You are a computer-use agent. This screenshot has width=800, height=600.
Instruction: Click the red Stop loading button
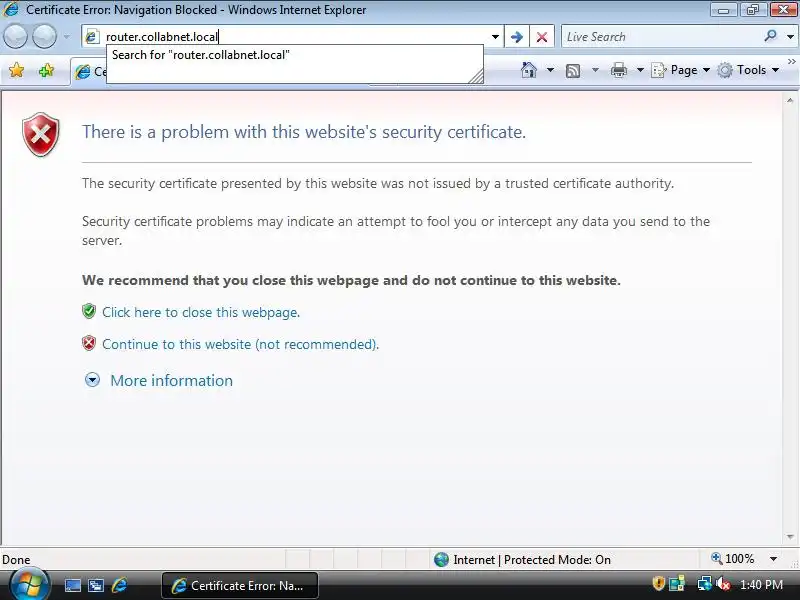pos(542,37)
